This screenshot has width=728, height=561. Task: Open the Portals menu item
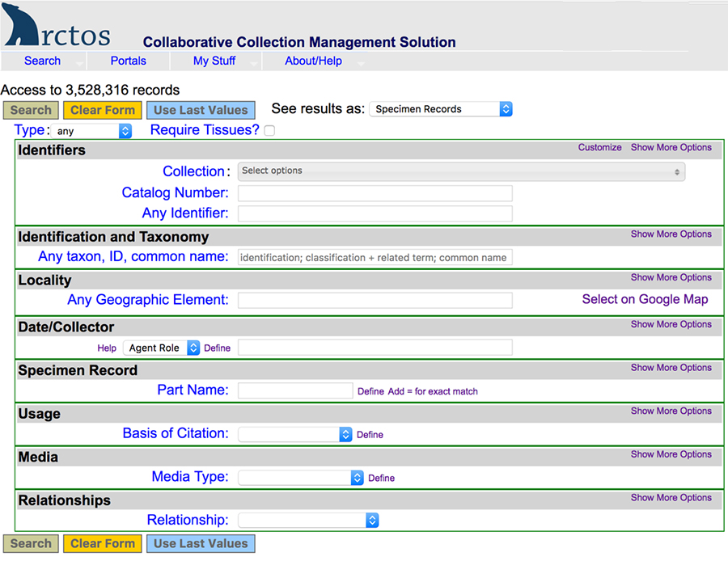129,61
